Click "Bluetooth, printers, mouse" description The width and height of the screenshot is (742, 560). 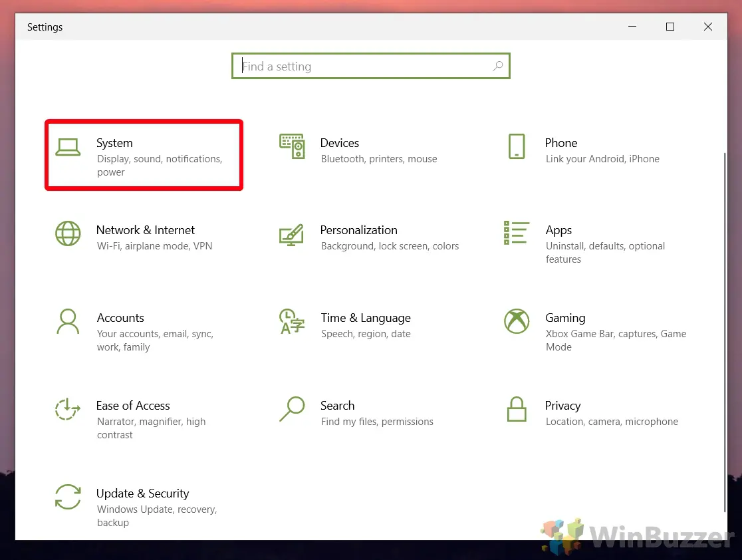(379, 159)
